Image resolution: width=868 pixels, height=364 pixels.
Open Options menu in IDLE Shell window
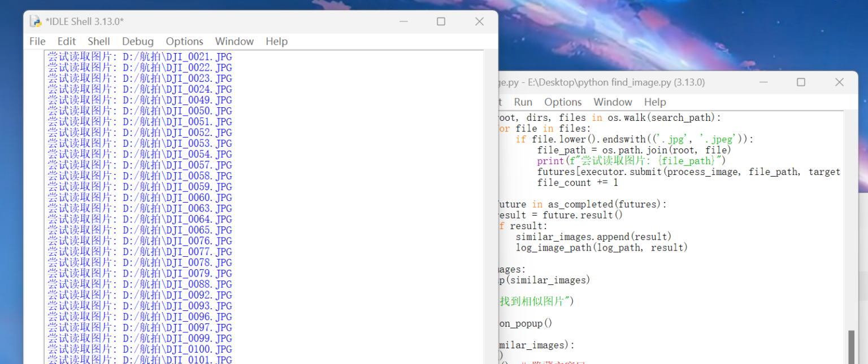pos(184,41)
